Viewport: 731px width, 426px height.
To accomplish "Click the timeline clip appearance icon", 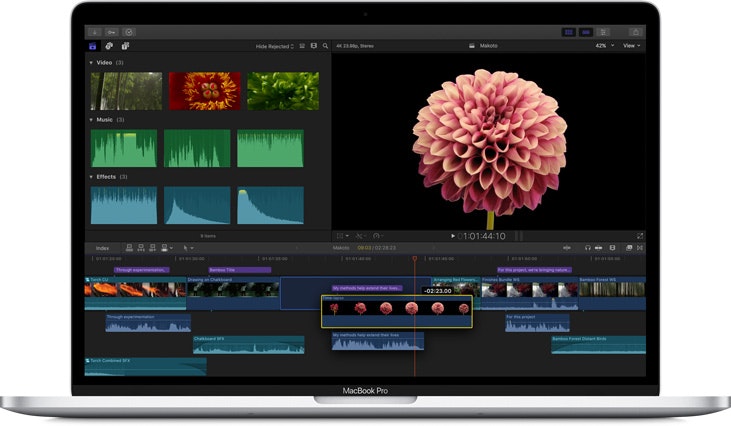I will pyautogui.click(x=613, y=248).
